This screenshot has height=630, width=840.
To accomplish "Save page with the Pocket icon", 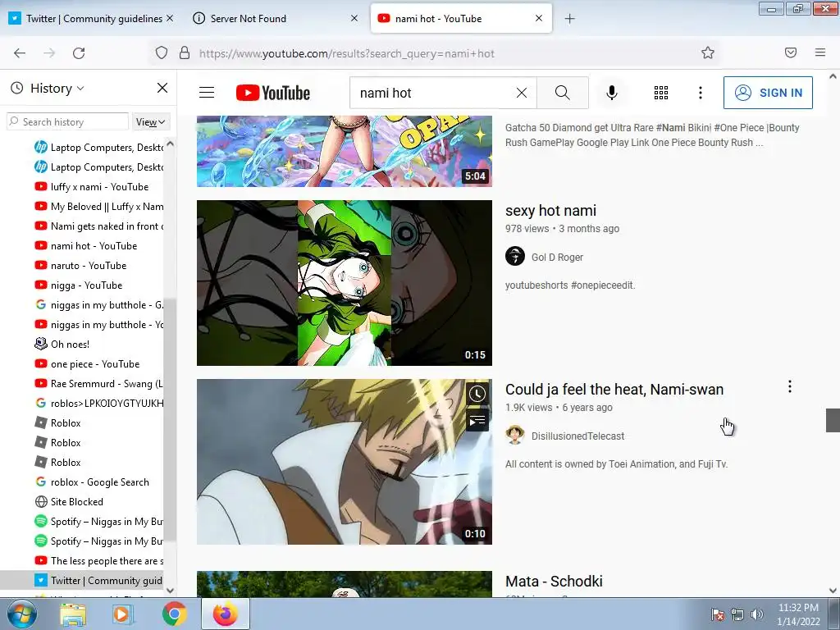I will pos(791,52).
